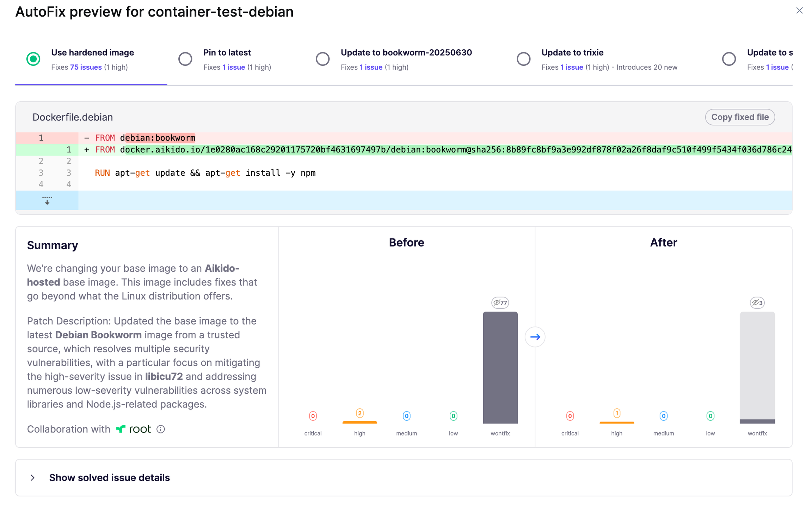Open the Update to bookworm-20250630 tab label
This screenshot has width=812, height=513.
[x=406, y=52]
